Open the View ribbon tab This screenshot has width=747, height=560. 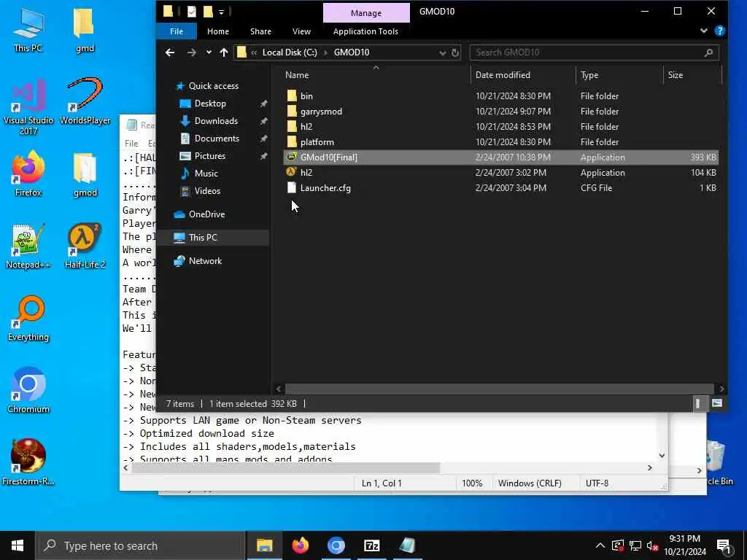[x=301, y=31]
